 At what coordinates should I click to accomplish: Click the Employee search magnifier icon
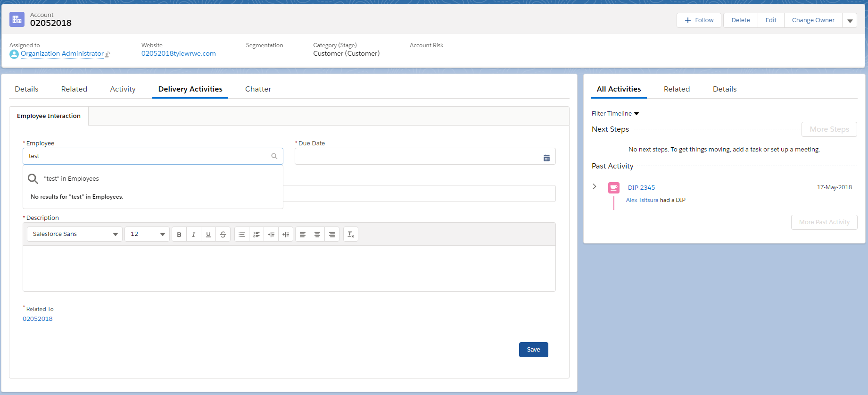click(274, 156)
